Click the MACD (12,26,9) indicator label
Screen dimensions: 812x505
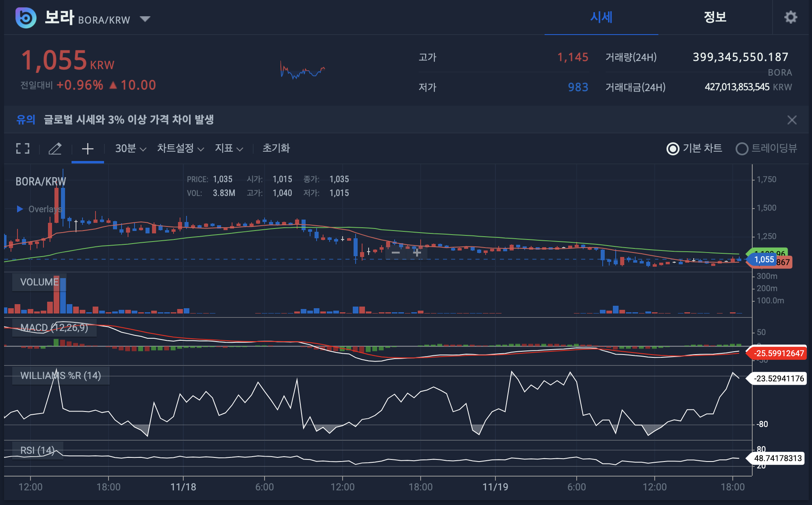tap(54, 328)
